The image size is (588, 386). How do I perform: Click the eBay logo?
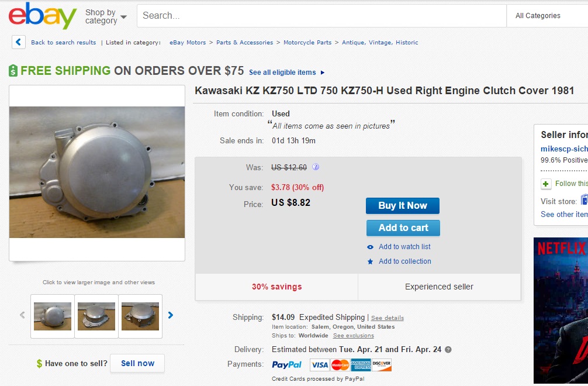pyautogui.click(x=43, y=16)
